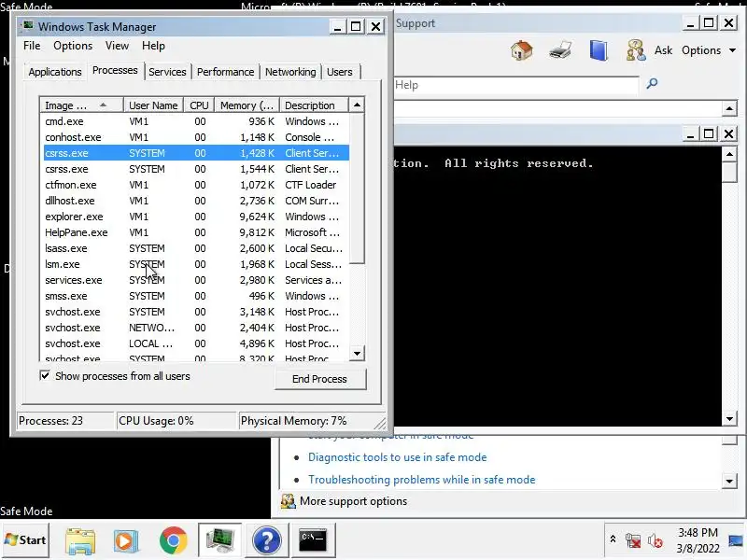This screenshot has width=747, height=560.
Task: Switch to Users tab
Action: pyautogui.click(x=340, y=72)
